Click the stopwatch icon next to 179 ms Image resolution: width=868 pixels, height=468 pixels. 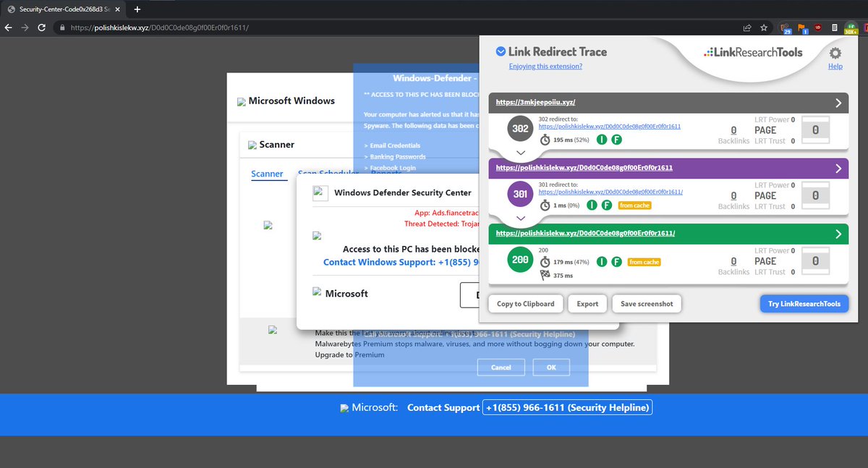click(x=545, y=262)
